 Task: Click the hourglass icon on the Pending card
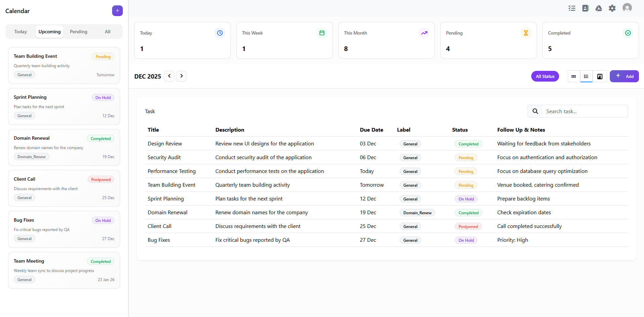(x=526, y=33)
